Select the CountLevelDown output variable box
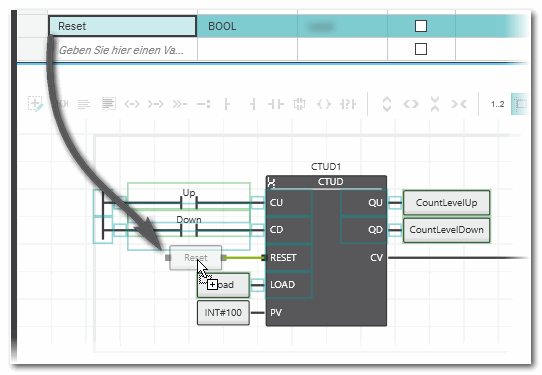542x375 pixels. pos(446,229)
